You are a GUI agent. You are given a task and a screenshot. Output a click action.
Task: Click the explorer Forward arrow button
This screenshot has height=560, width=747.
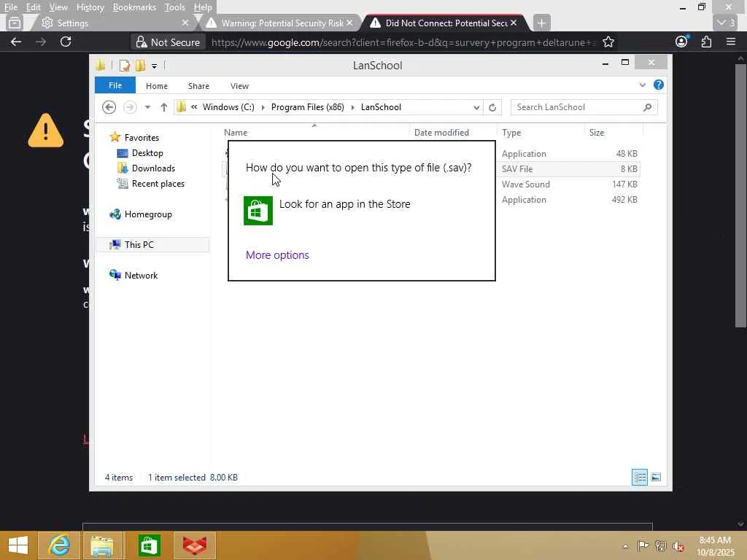pyautogui.click(x=130, y=107)
